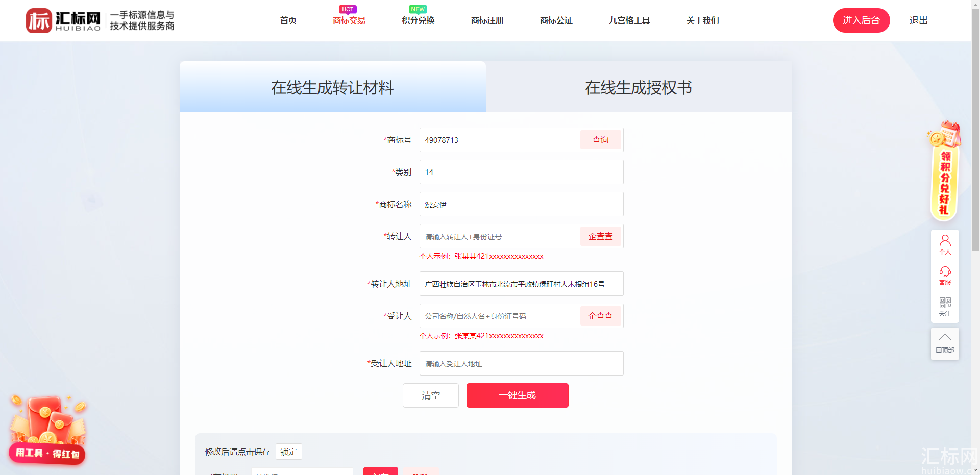Click the 汇标网 logo
Viewport: 980px width, 475px height.
coord(100,20)
